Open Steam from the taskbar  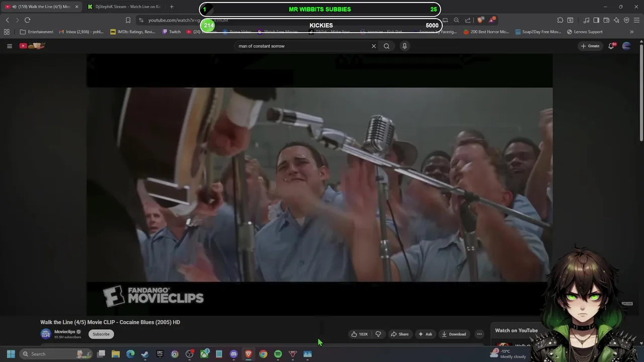coord(145,354)
